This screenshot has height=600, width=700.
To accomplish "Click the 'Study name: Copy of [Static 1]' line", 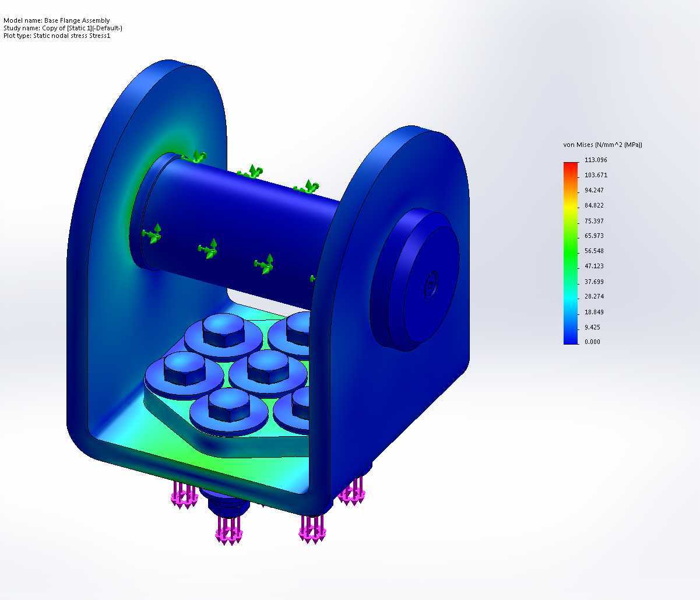I will 63,28.
